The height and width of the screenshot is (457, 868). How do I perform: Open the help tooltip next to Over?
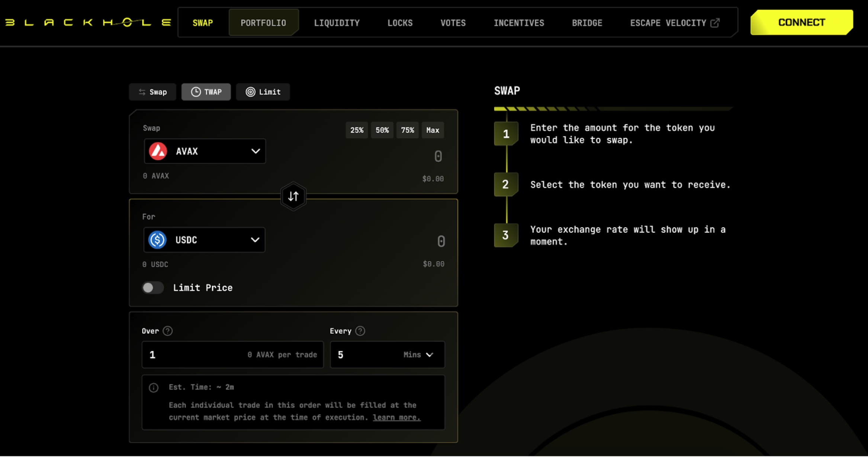167,330
